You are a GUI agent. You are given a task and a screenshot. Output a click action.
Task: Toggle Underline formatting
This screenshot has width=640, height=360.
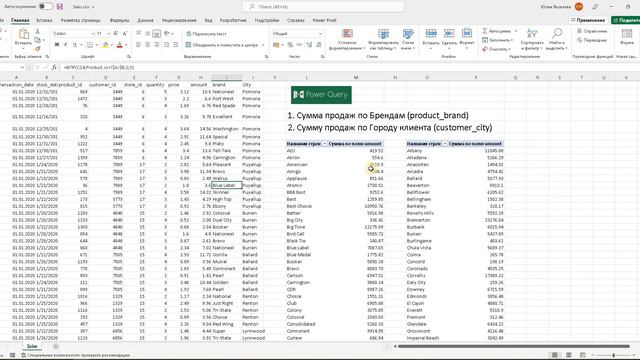(x=74, y=45)
